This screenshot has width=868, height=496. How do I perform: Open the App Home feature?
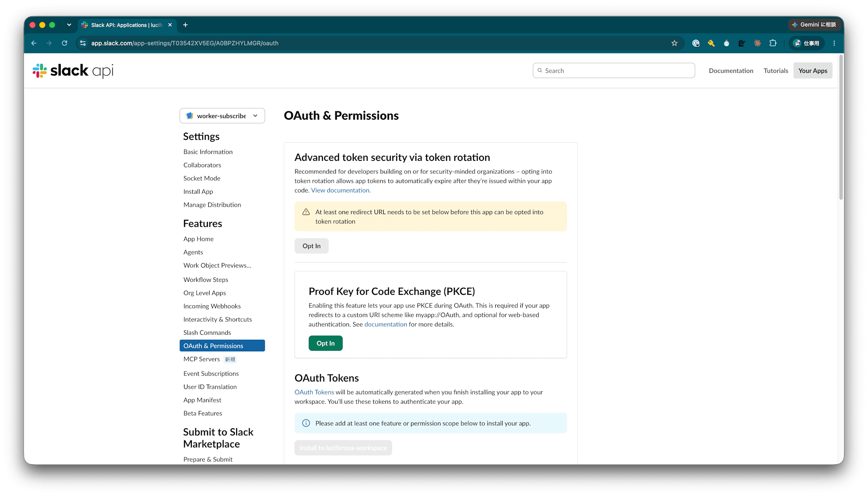(198, 239)
